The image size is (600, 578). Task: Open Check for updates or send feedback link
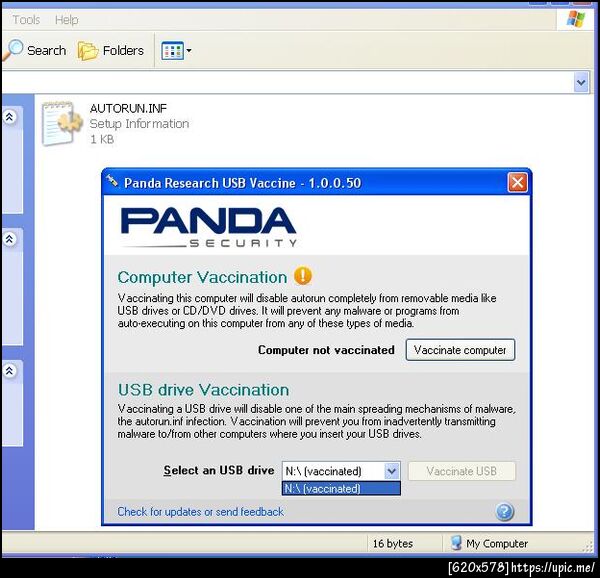tap(201, 511)
